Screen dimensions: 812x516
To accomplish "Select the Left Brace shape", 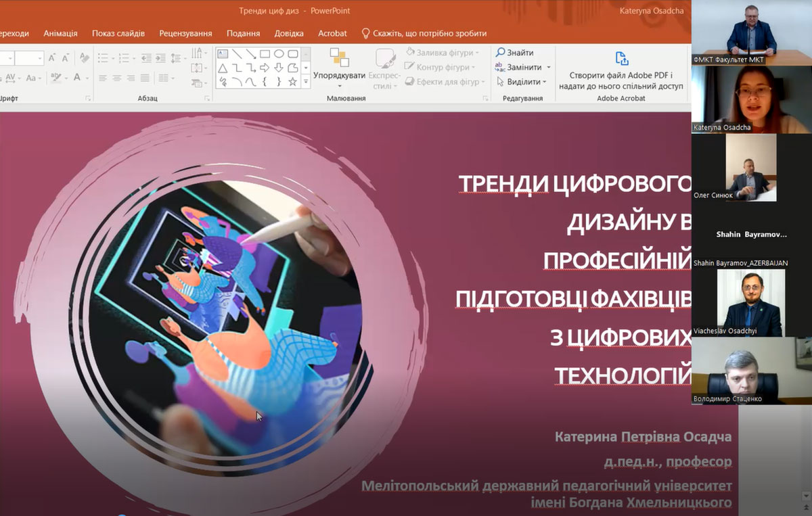I will [265, 82].
